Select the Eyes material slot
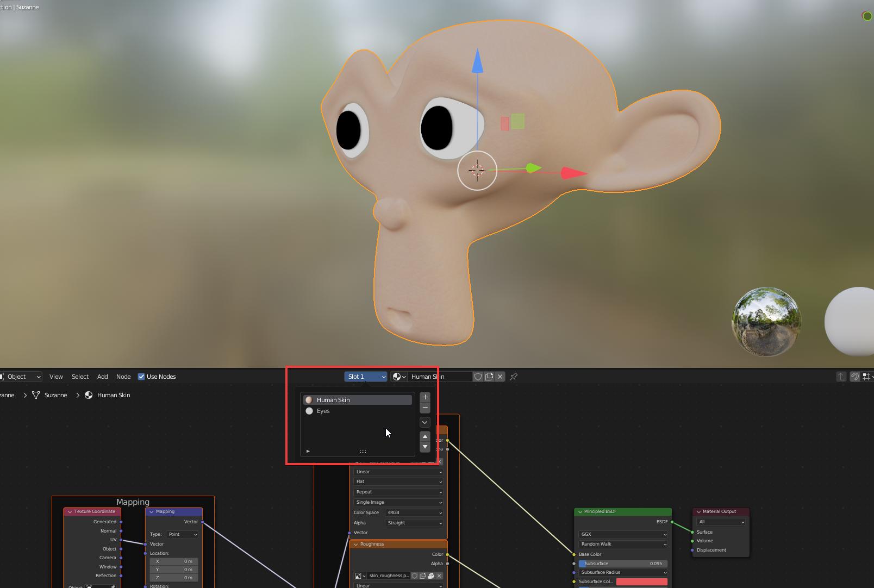 pyautogui.click(x=357, y=411)
